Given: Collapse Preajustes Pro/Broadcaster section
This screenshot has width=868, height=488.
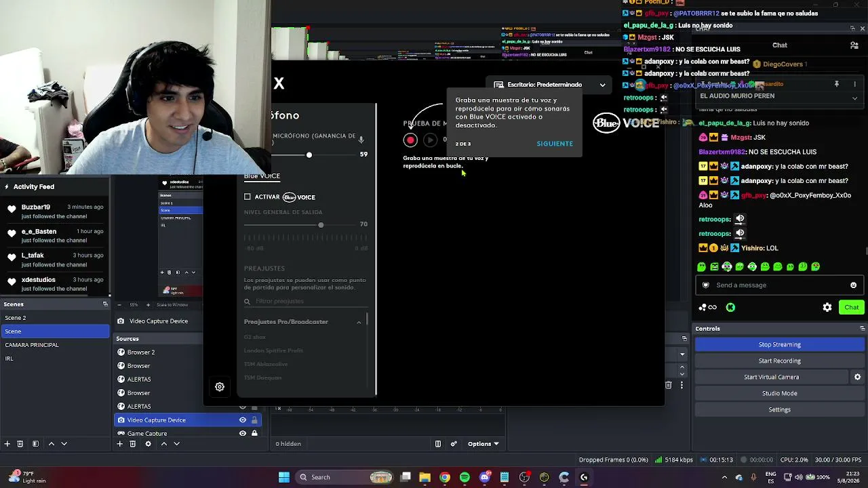Looking at the screenshot, I should point(359,322).
